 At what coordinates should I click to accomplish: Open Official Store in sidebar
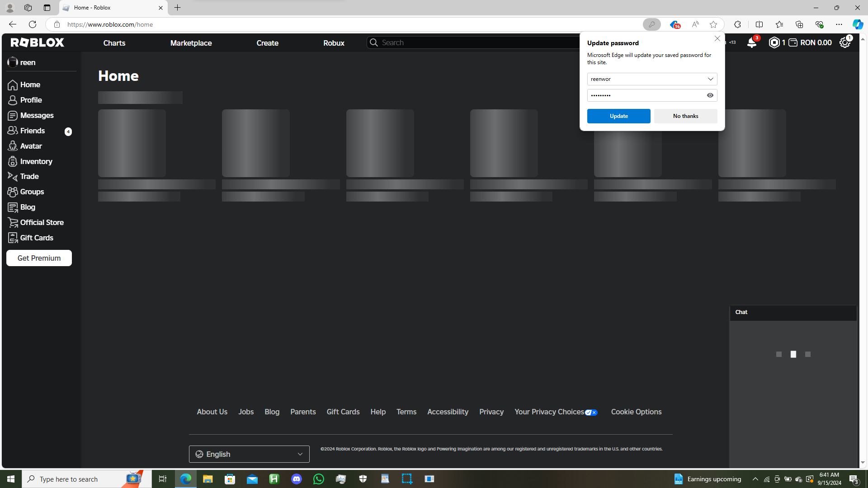coord(41,222)
